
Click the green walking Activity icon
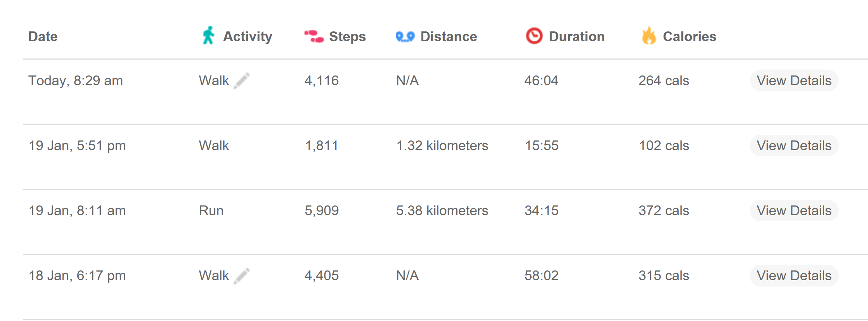[208, 36]
